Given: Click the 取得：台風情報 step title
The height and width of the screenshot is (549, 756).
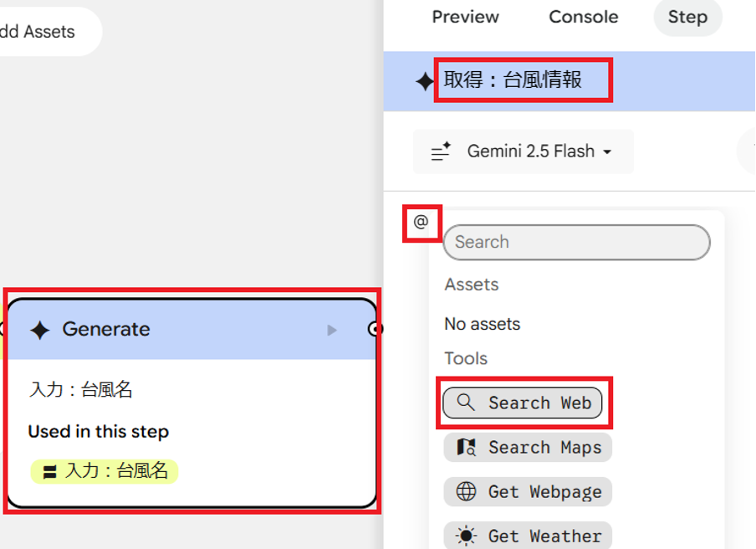Looking at the screenshot, I should click(x=513, y=80).
